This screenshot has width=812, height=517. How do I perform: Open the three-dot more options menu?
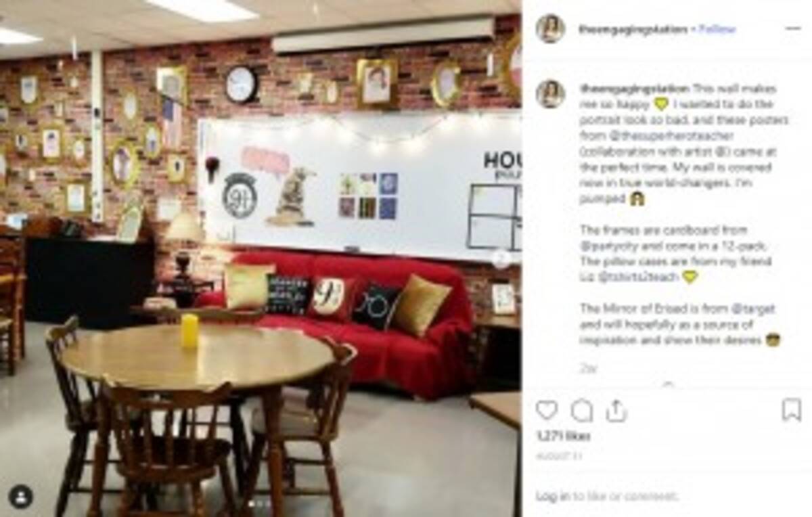point(792,28)
